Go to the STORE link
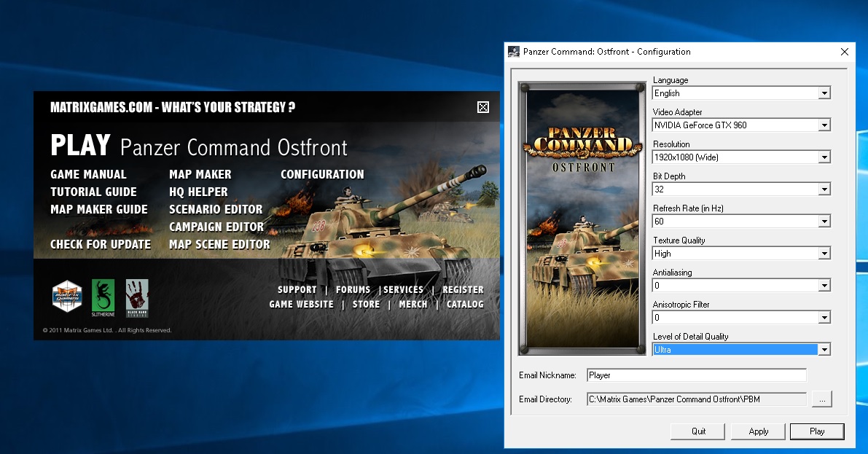868x454 pixels. coord(366,305)
